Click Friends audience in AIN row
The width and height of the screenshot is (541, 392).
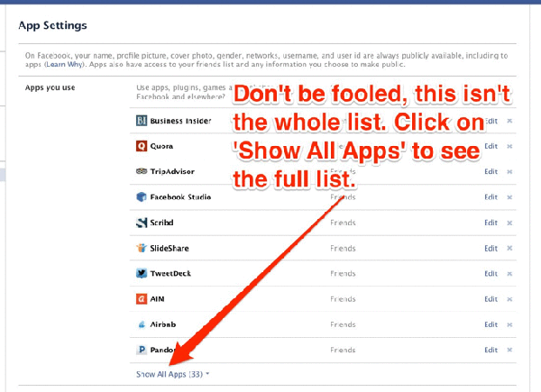click(343, 299)
